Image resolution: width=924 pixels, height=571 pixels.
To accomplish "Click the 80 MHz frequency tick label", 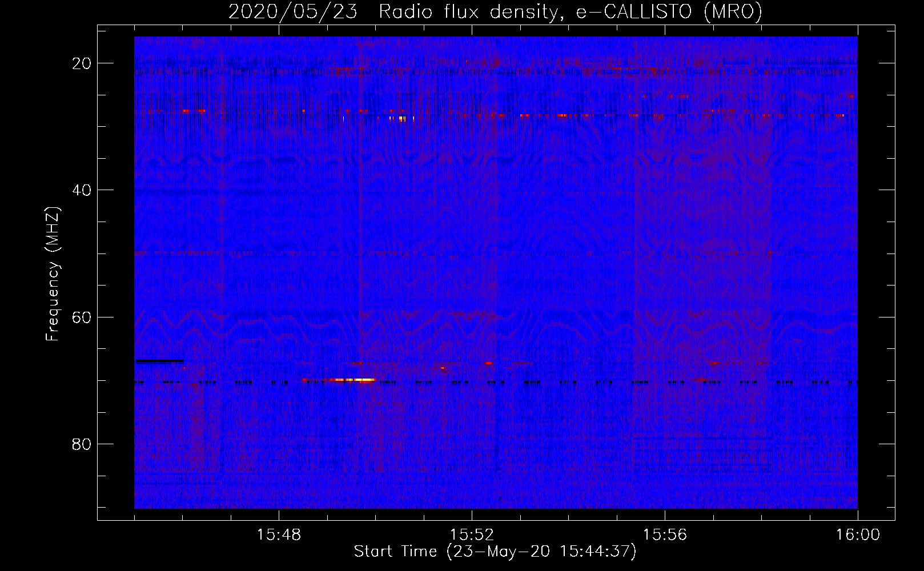I will [82, 444].
